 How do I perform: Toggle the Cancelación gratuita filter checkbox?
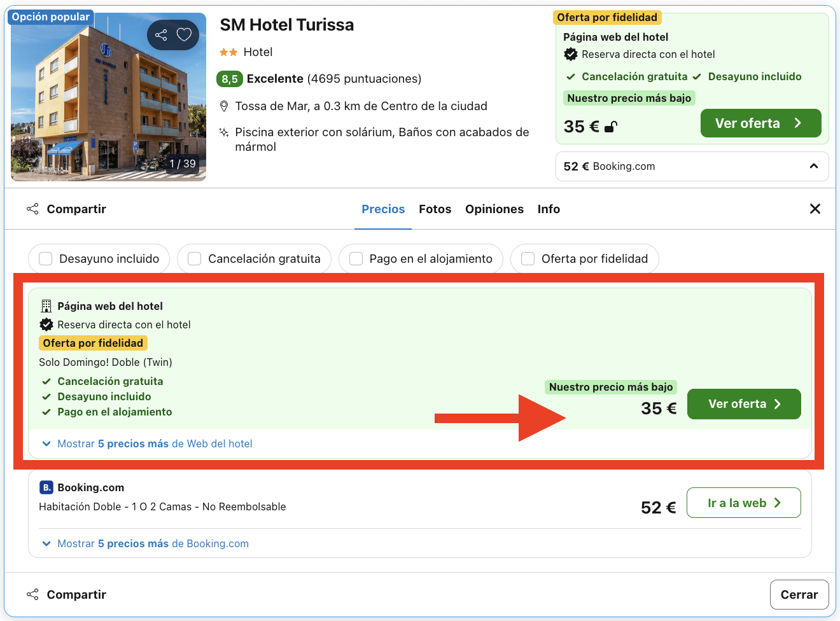pyautogui.click(x=195, y=259)
